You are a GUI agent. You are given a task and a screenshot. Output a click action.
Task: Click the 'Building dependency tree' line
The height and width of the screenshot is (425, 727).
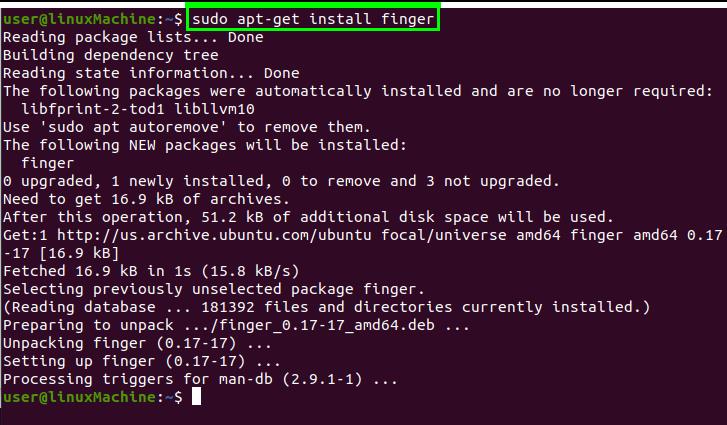click(111, 55)
